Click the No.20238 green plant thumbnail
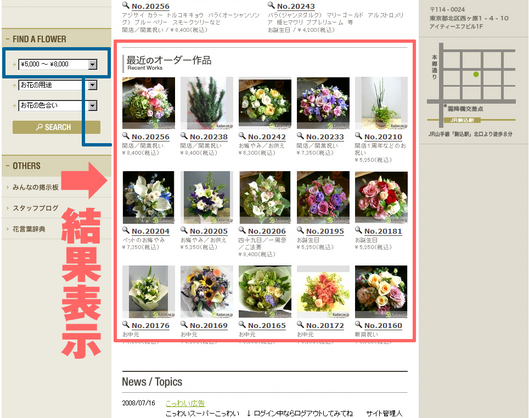This screenshot has height=418, width=529. point(207,103)
